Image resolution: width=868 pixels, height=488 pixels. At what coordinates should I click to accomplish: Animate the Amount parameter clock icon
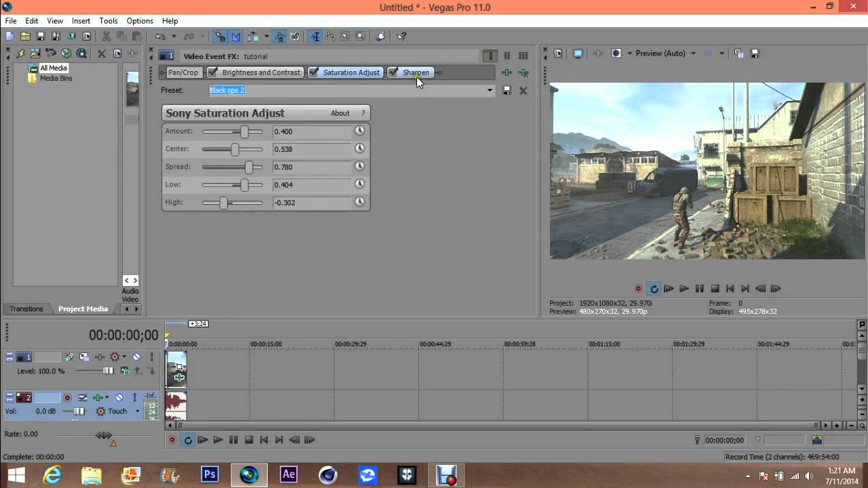[x=359, y=131]
